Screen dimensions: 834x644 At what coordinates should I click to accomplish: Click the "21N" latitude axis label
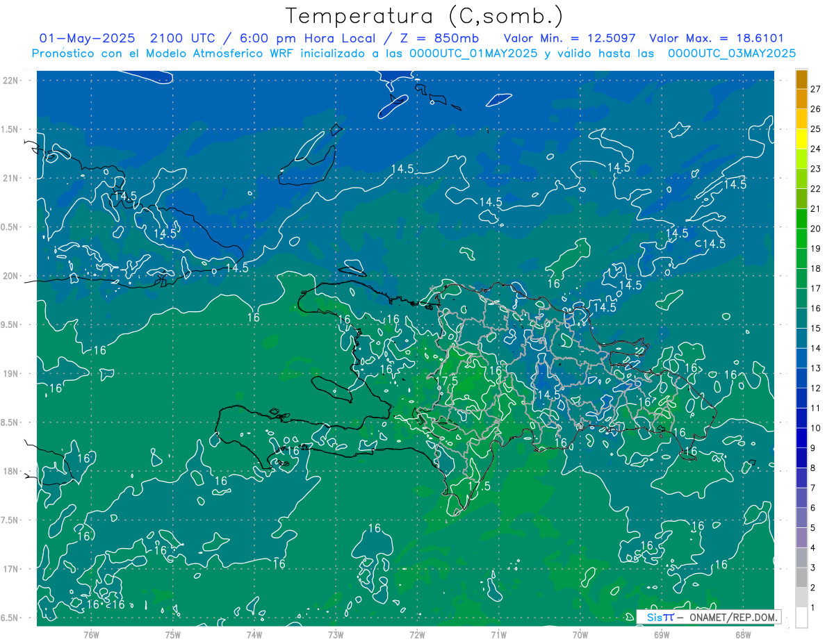pos(10,178)
